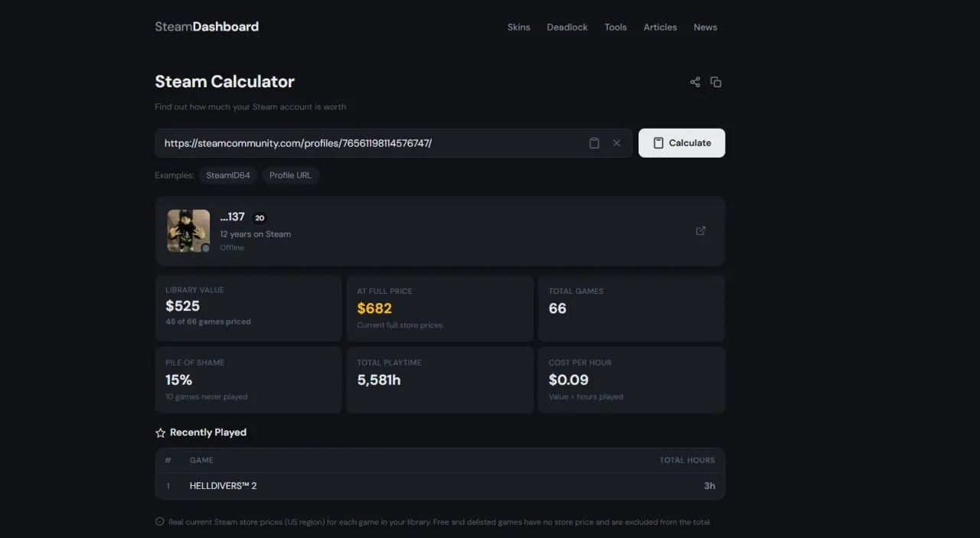
Task: Click the profile name ...137
Action: (x=232, y=217)
